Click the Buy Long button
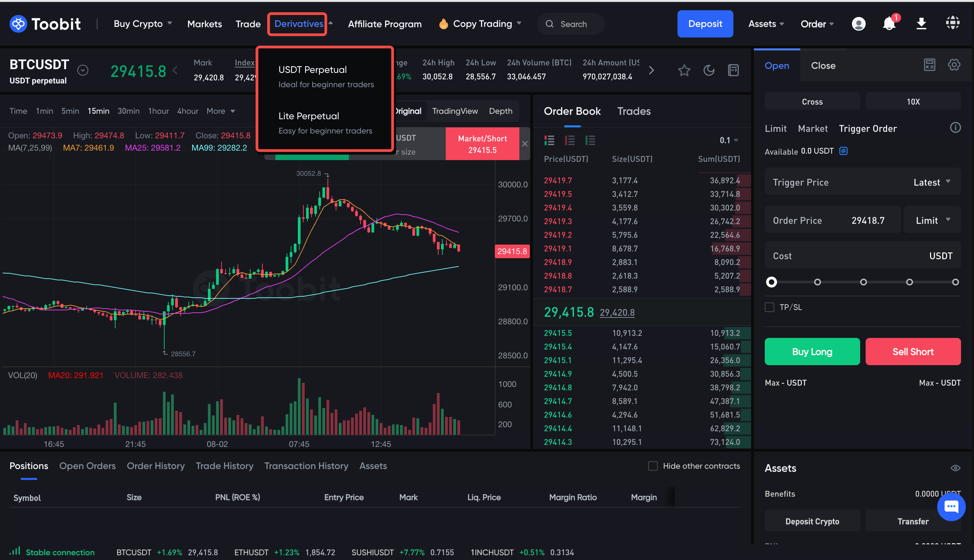Viewport: 974px width, 560px height. 812,352
